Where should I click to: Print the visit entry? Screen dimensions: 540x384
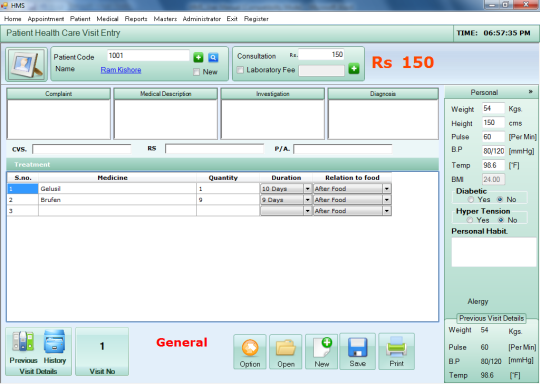pyautogui.click(x=396, y=352)
